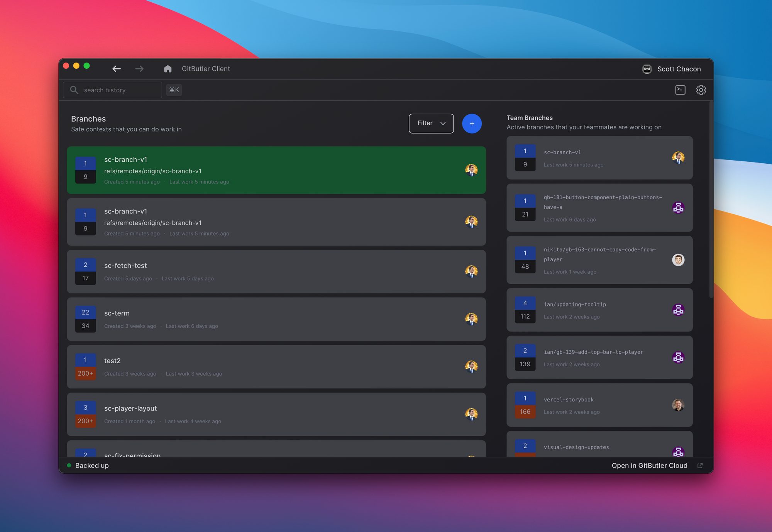Click the 4/112 badge on ian/updating-tooltip
This screenshot has width=772, height=532.
click(525, 310)
